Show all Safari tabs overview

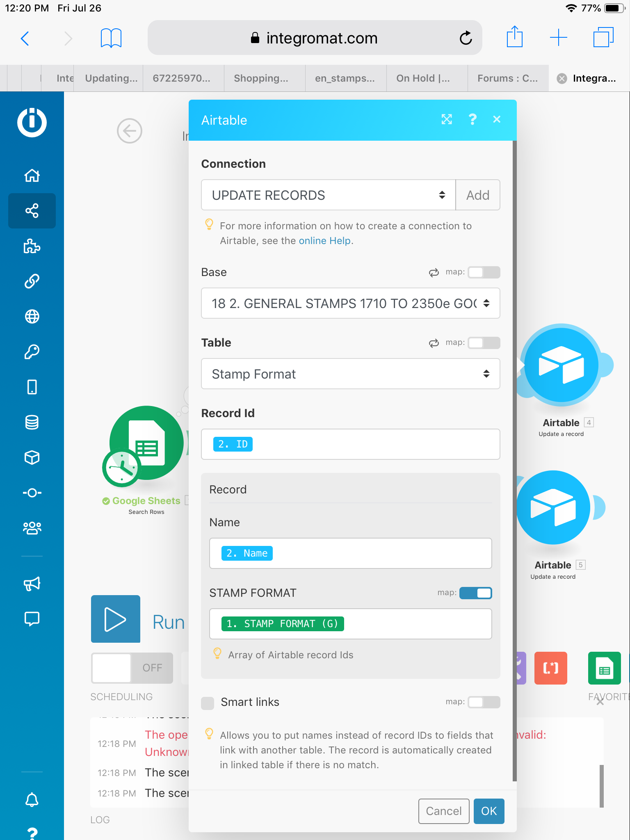pyautogui.click(x=603, y=37)
